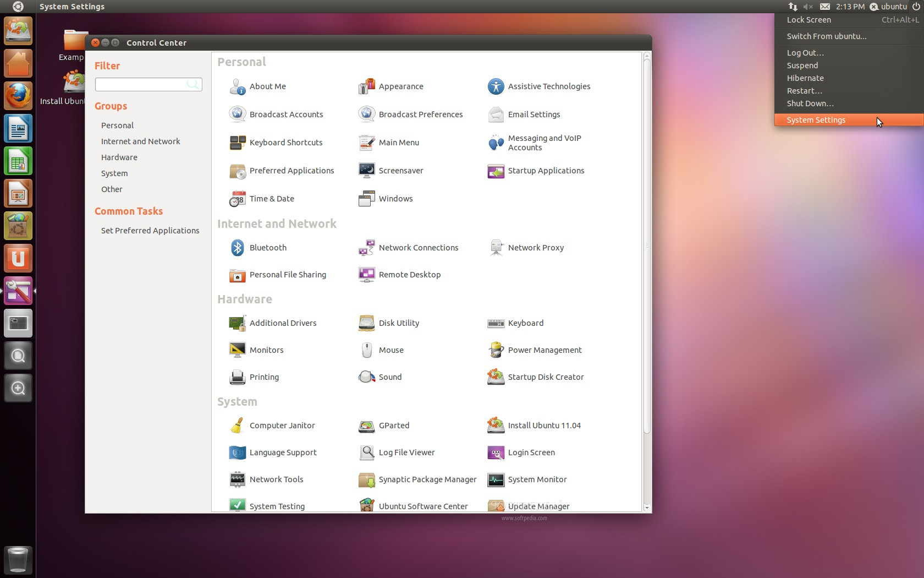The image size is (924, 578).
Task: Open Disk Utility icon
Action: pos(367,323)
